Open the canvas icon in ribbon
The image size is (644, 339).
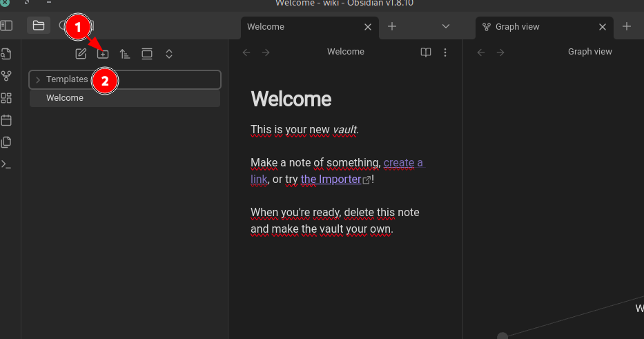pos(7,98)
